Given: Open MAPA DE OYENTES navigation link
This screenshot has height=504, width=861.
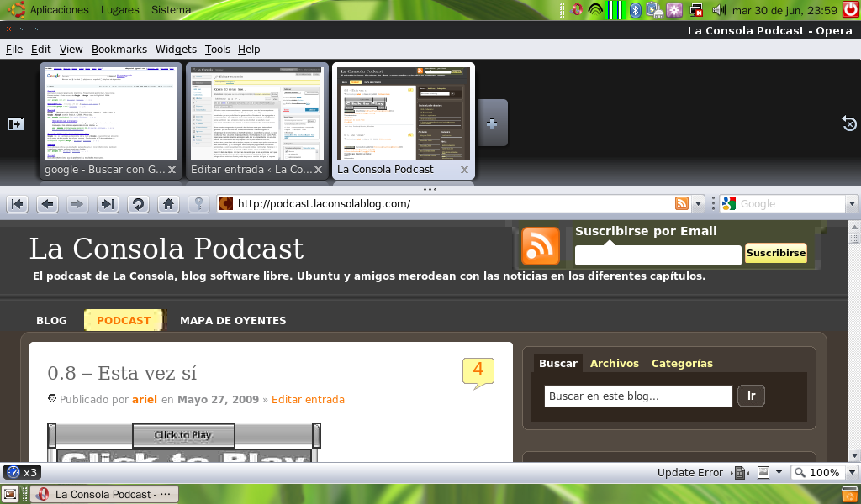Looking at the screenshot, I should tap(233, 320).
